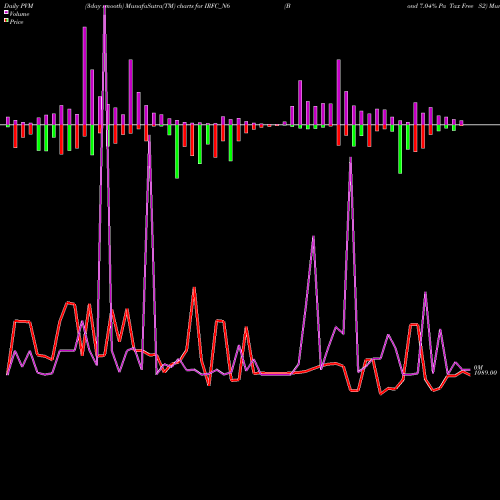Click the 7.04% Pa Tax Free text

click(x=447, y=6)
